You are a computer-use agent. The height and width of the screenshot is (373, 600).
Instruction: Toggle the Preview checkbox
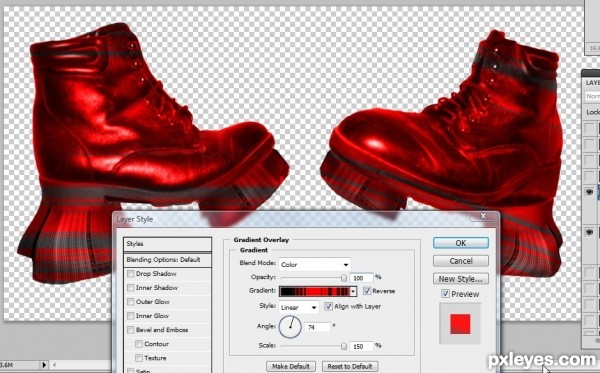click(x=445, y=294)
